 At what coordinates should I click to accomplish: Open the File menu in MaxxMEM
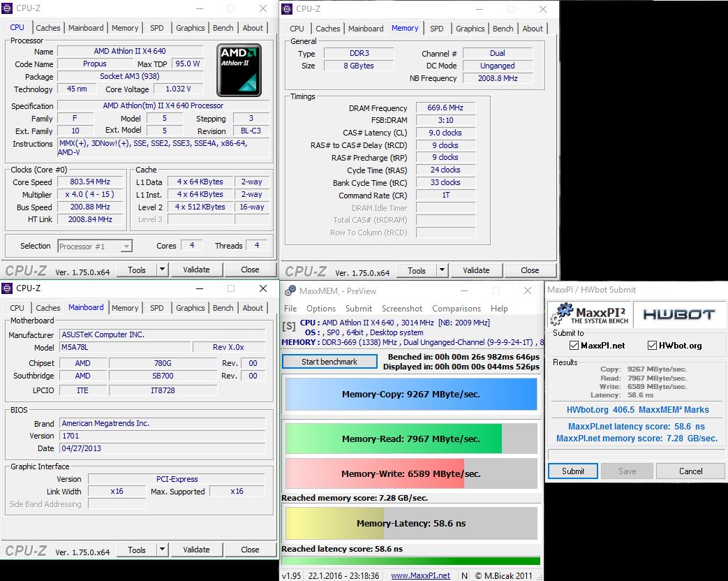click(290, 309)
